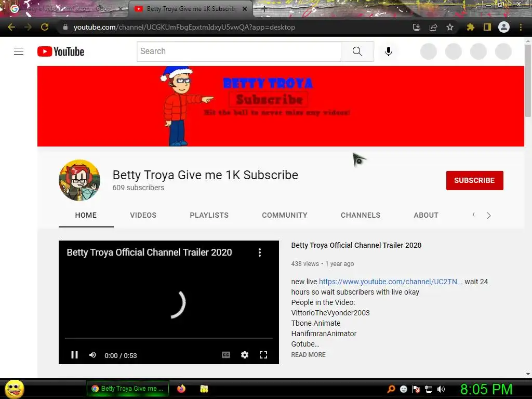
Task: Select the Chrome Betty Troya taskbar item
Action: pos(128,389)
